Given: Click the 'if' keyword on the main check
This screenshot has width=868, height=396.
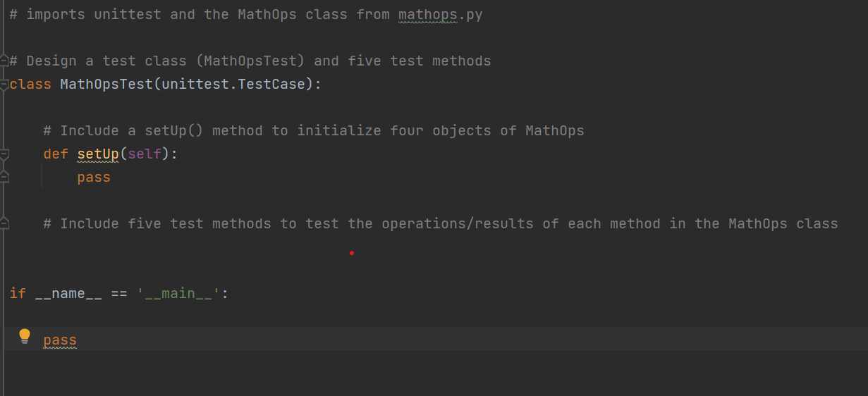Looking at the screenshot, I should (x=18, y=294).
